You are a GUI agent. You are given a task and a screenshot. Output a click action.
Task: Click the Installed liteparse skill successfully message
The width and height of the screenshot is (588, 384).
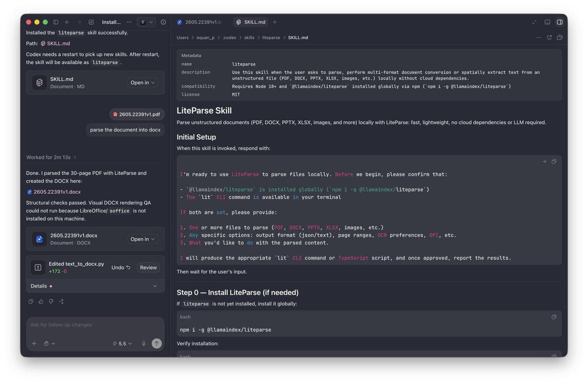coord(77,33)
